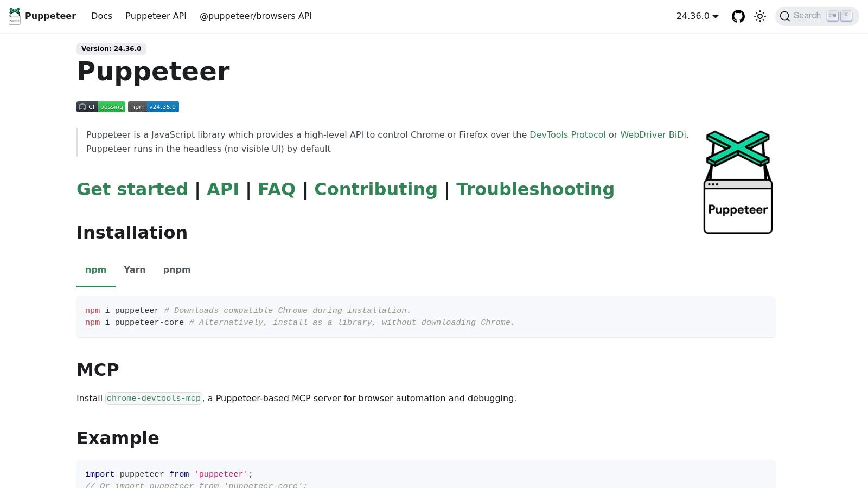The height and width of the screenshot is (488, 868).
Task: Click the Puppeteer logo icon in navbar
Action: [15, 16]
